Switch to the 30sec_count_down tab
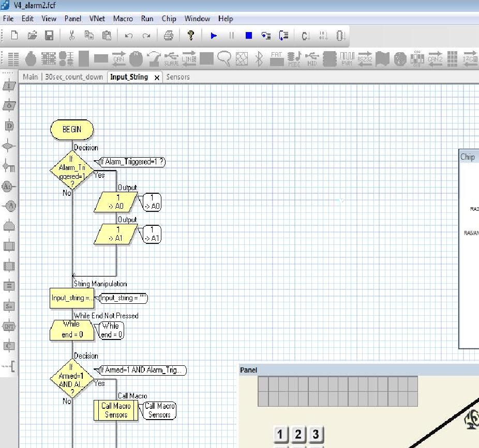This screenshot has height=448, width=479. [x=74, y=77]
